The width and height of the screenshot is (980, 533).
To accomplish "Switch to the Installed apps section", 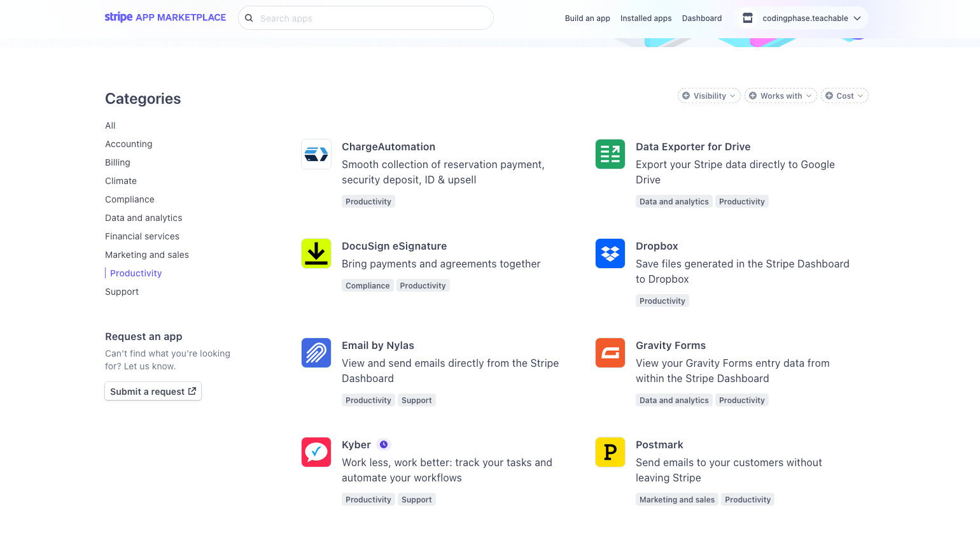I will 646,18.
